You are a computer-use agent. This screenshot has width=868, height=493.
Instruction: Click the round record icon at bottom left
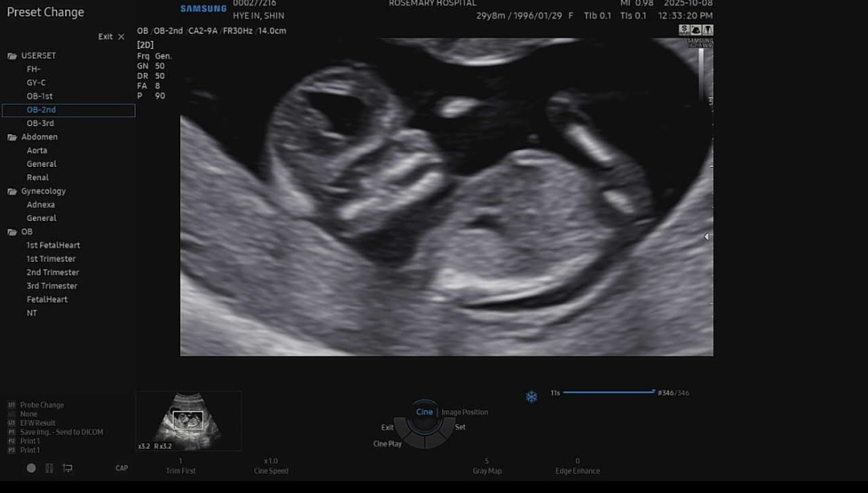tap(31, 468)
